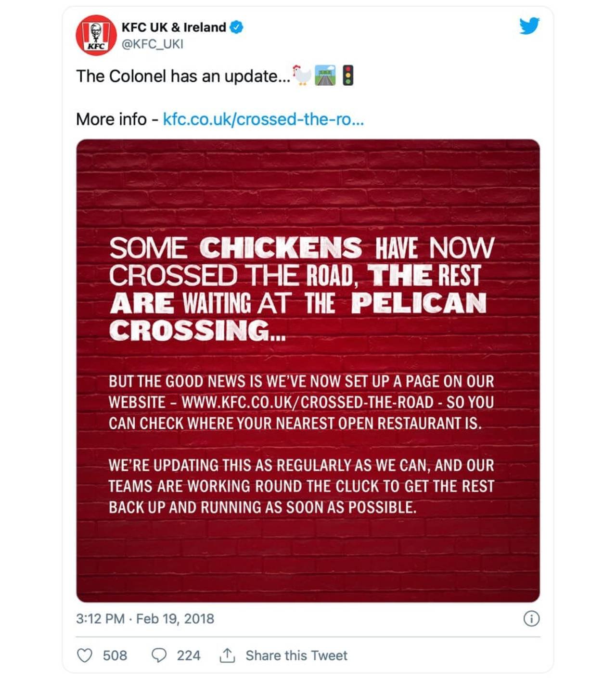Click the 224 replies count

(x=188, y=655)
